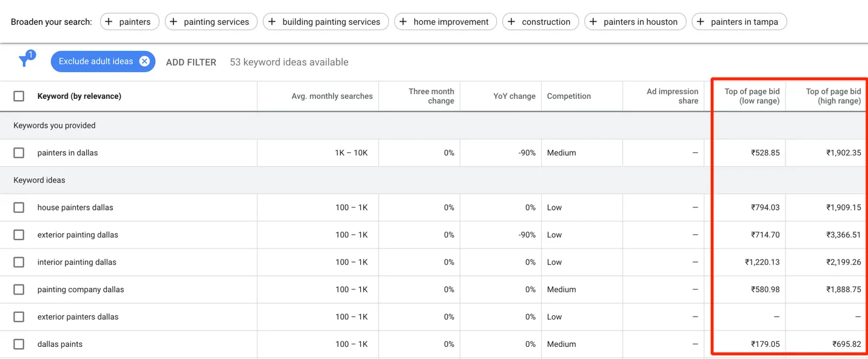Add 'painters in tampa' suggestion chip
This screenshot has height=359, width=868.
739,22
